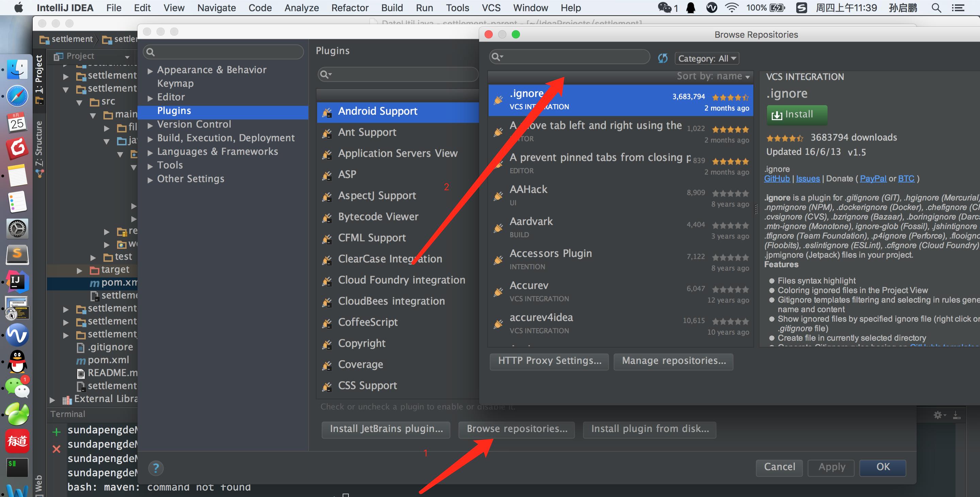Close terminal session with red X icon
Screen dimensions: 980x497
point(56,449)
